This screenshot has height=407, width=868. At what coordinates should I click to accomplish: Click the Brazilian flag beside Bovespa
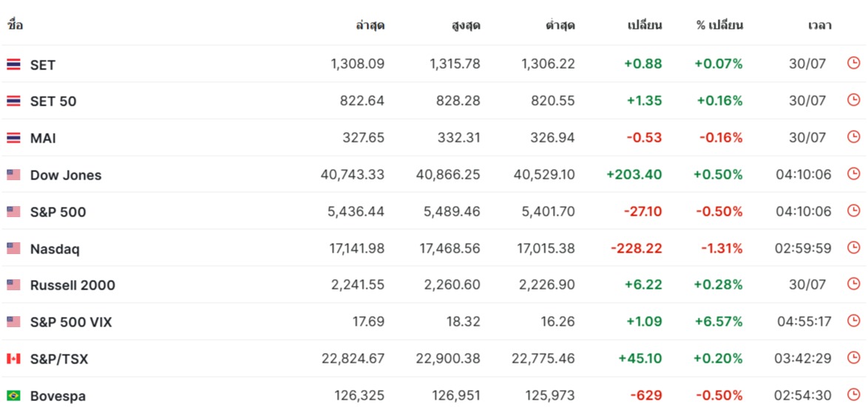[x=13, y=396]
